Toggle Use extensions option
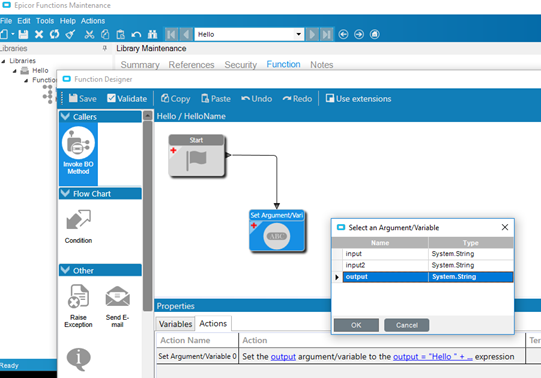 point(358,99)
